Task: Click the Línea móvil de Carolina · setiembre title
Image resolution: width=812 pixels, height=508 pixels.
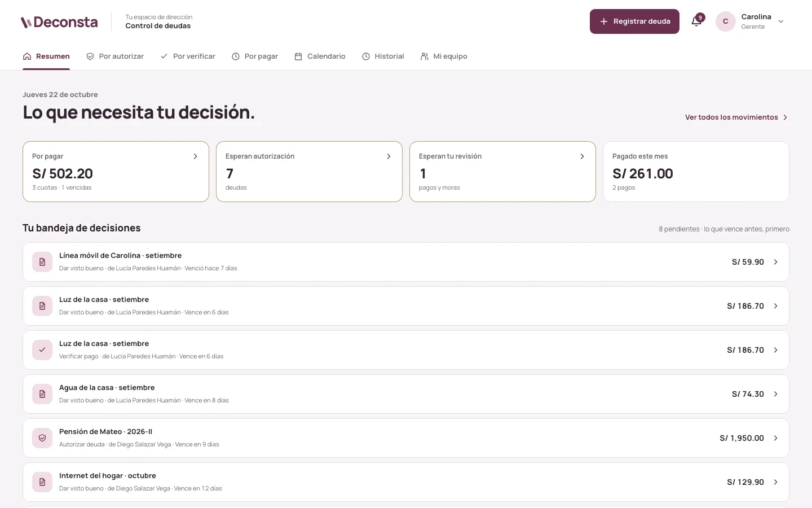Action: tap(121, 256)
